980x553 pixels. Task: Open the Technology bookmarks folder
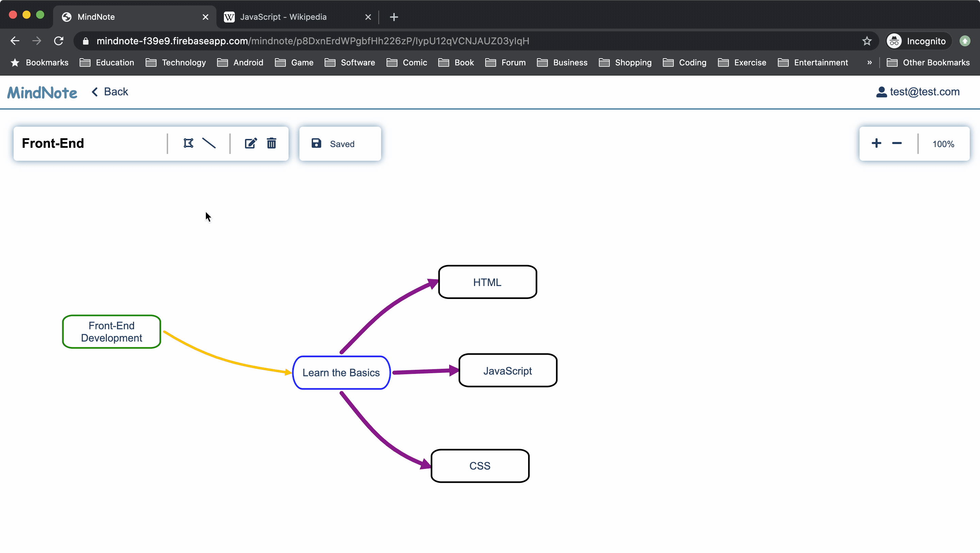pos(176,63)
